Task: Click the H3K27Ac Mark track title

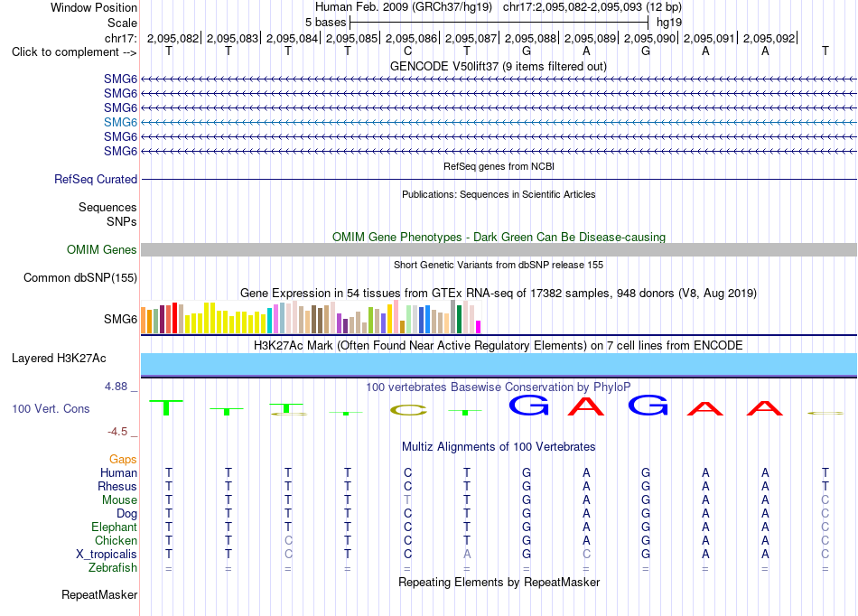Action: [499, 346]
